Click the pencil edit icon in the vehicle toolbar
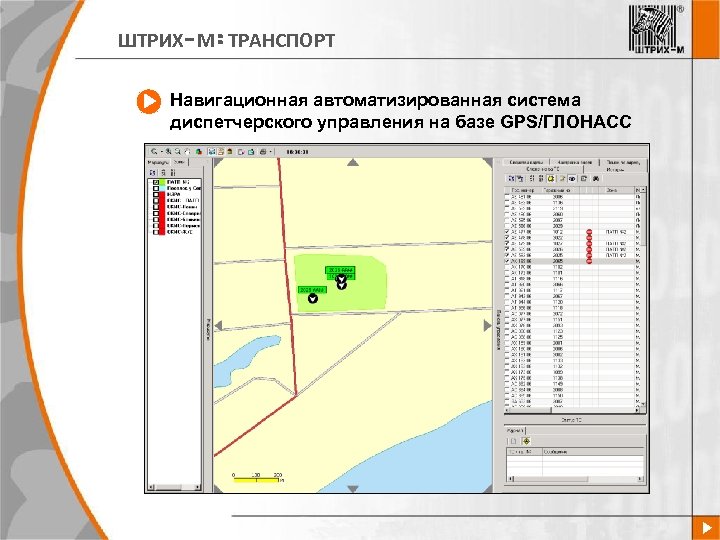The width and height of the screenshot is (720, 540). pyautogui.click(x=562, y=179)
